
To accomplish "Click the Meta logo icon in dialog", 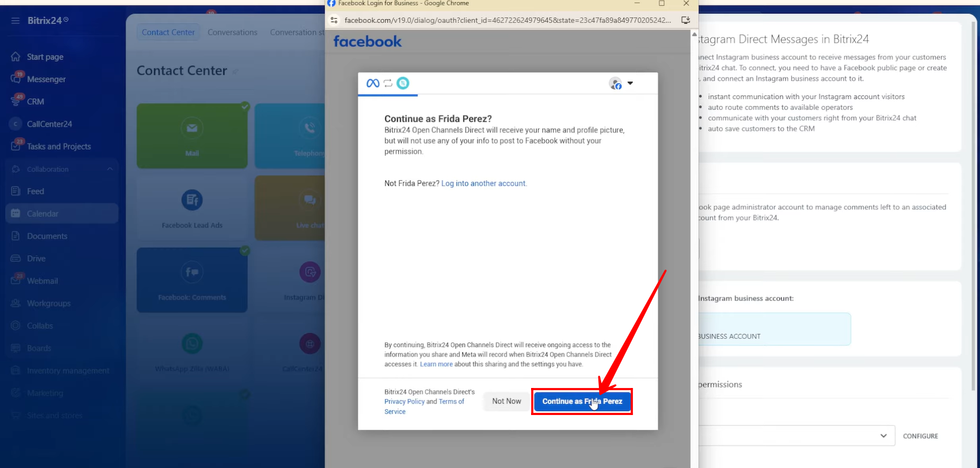I will [x=373, y=83].
